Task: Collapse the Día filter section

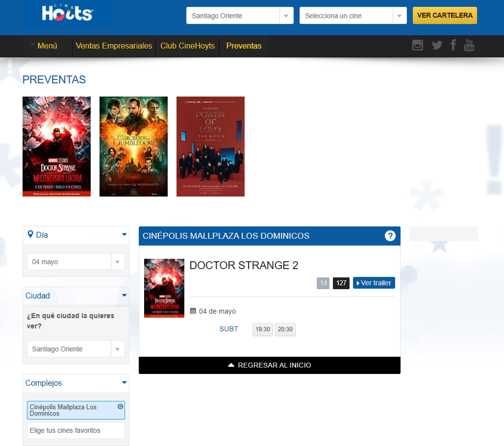Action: 124,235
